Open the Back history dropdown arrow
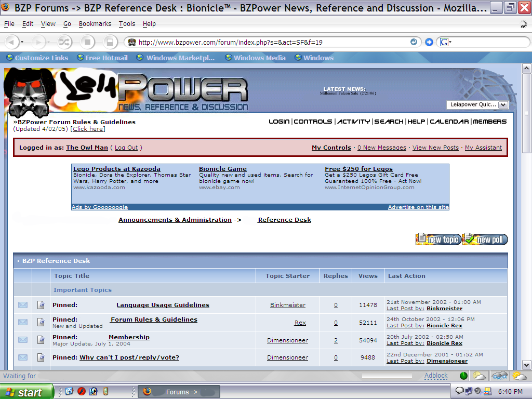 pyautogui.click(x=22, y=42)
